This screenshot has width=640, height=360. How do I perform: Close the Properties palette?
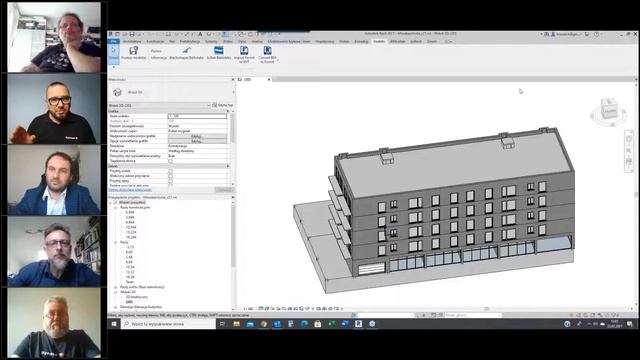pos(233,80)
